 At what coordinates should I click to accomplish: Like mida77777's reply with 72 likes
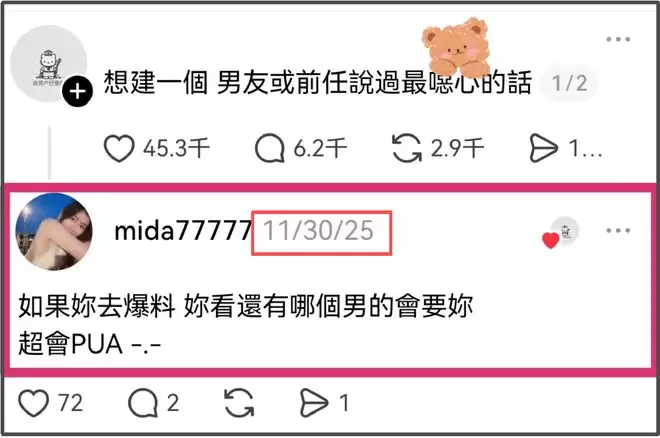pos(33,403)
